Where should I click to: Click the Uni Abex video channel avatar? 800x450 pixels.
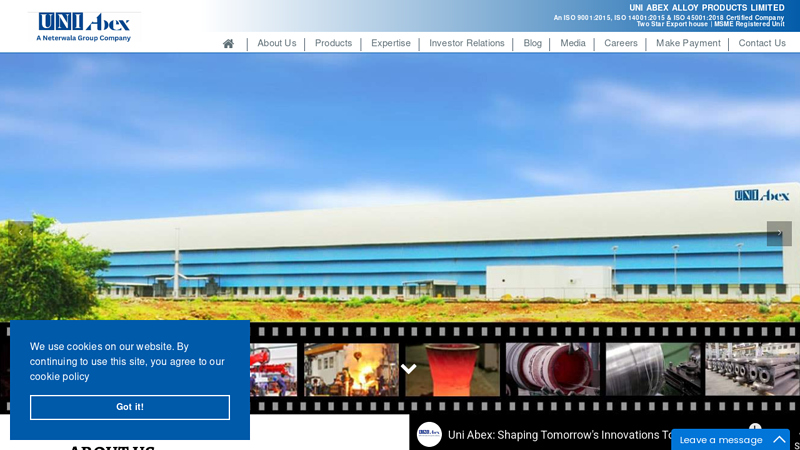(429, 434)
